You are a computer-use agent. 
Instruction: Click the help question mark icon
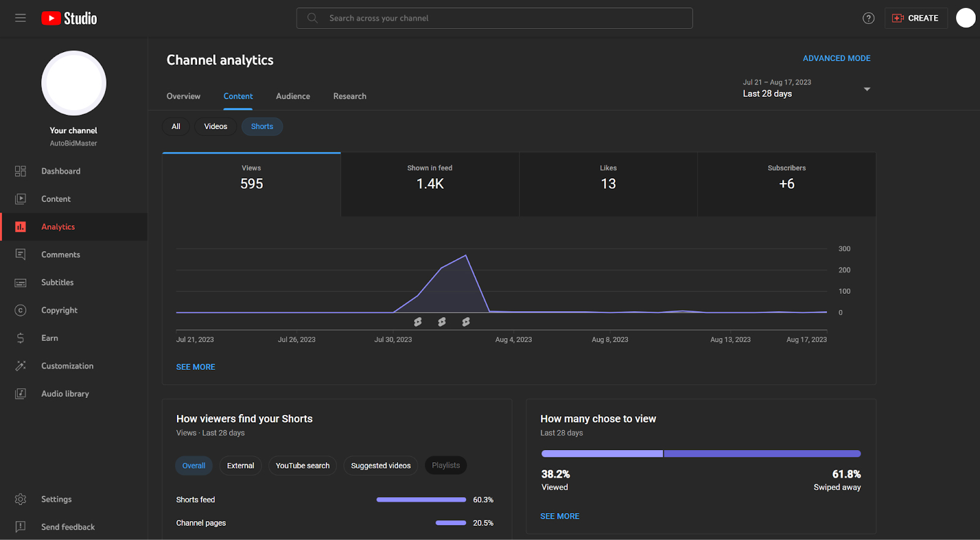tap(868, 18)
